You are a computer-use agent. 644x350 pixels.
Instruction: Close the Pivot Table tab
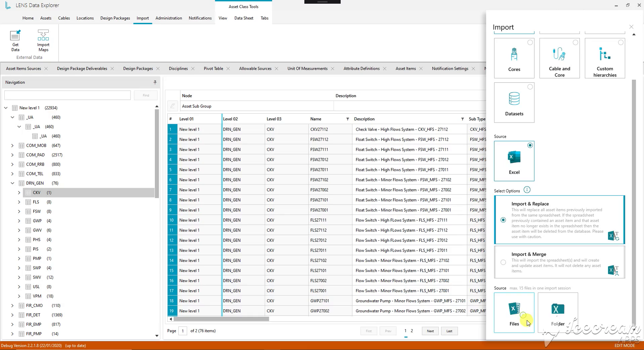(228, 69)
